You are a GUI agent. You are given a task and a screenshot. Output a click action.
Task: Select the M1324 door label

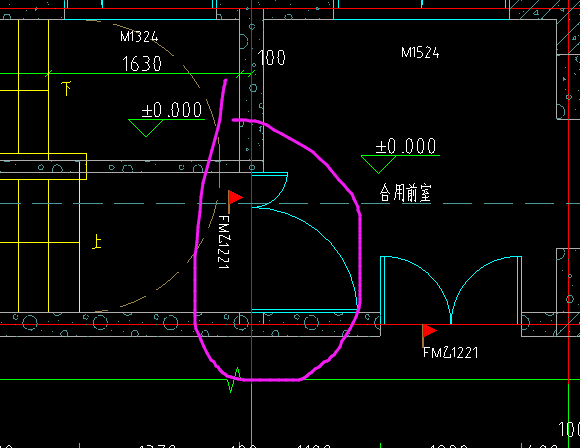pos(139,36)
